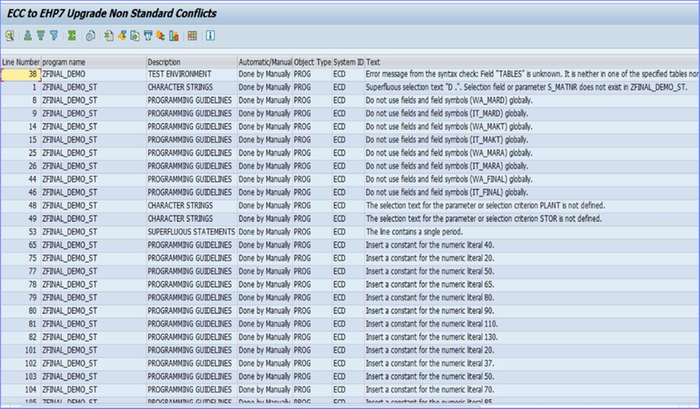Sort the list in descending order

pos(40,36)
